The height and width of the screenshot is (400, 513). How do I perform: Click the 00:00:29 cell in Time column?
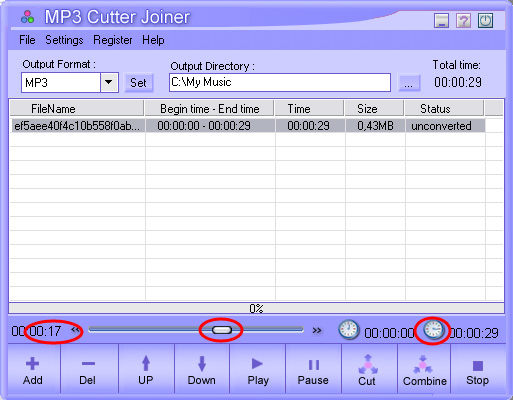(x=309, y=126)
